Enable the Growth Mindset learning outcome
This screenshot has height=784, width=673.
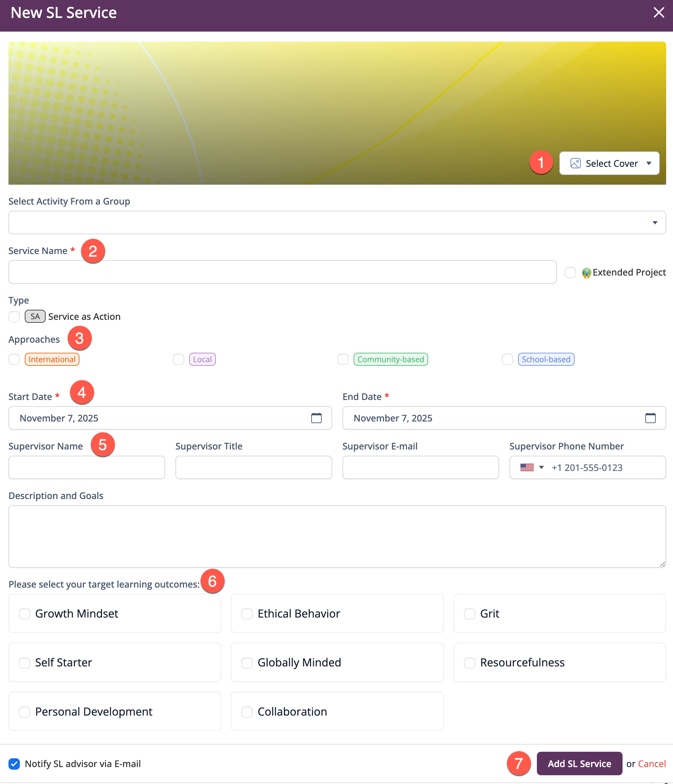click(x=25, y=613)
